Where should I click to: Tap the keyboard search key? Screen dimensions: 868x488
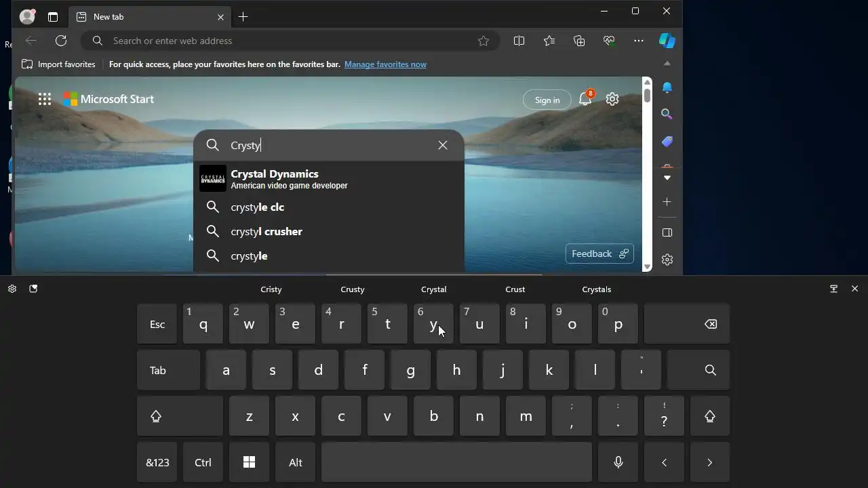(x=698, y=370)
